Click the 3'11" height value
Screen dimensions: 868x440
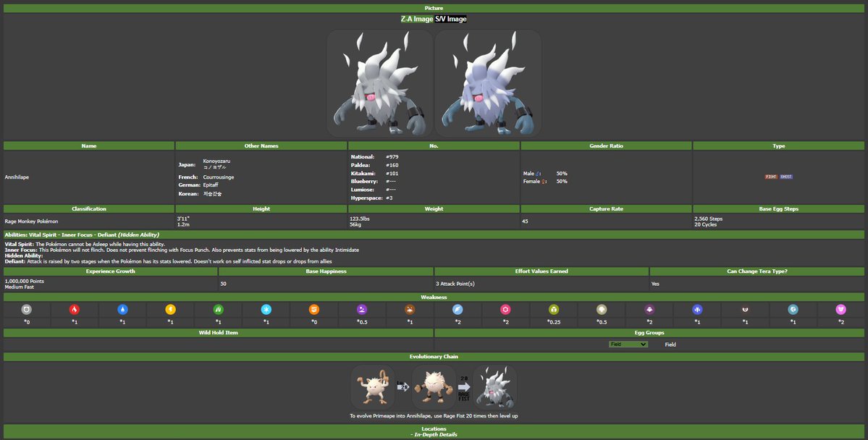[183, 219]
